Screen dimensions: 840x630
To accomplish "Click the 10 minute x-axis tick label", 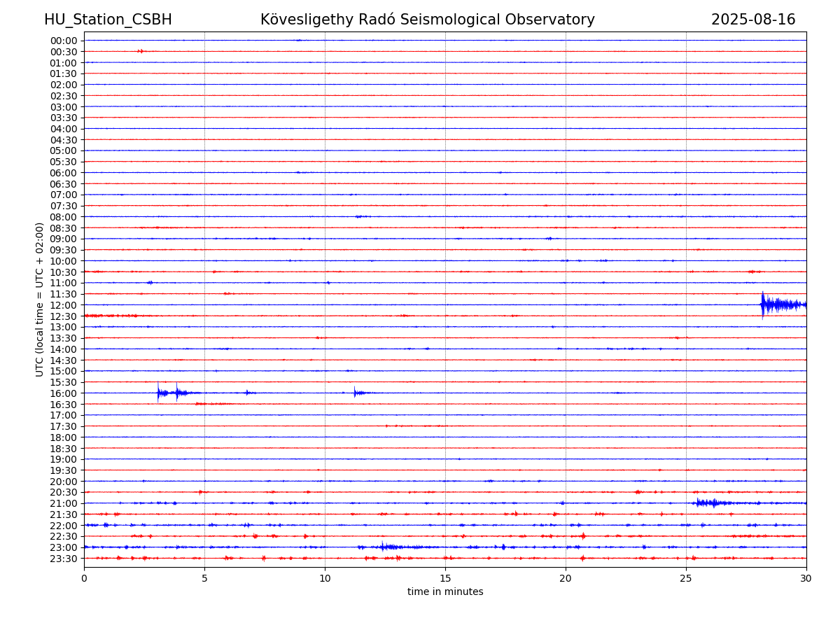I will point(325,579).
